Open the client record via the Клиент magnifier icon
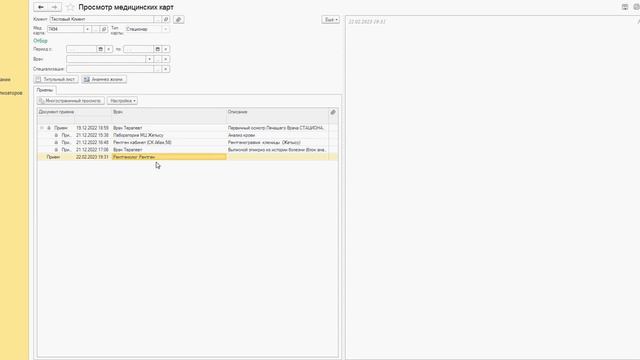 click(x=165, y=19)
